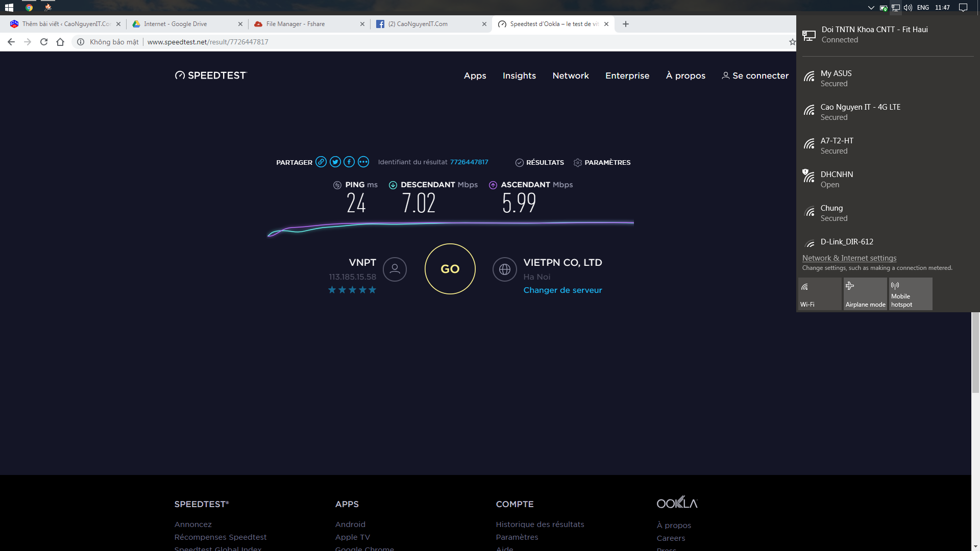Open Historique des résultats footer link

(540, 524)
